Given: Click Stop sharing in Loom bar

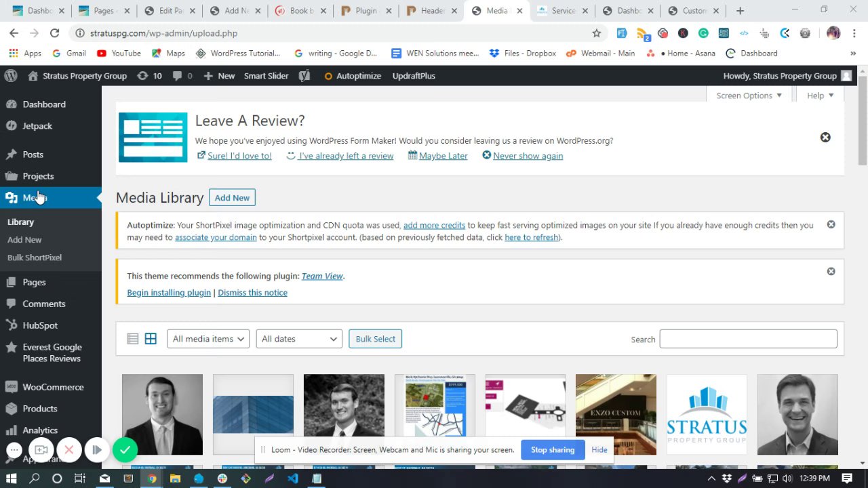Looking at the screenshot, I should 553,450.
